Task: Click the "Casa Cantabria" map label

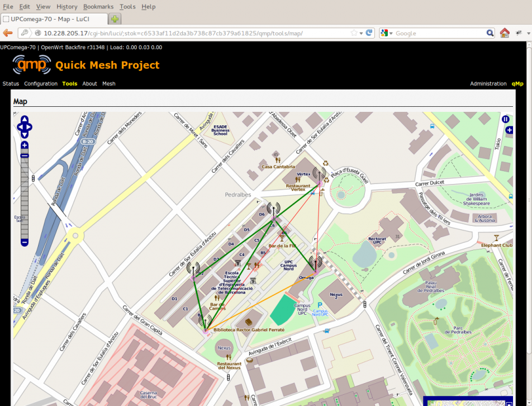Action: [x=278, y=167]
